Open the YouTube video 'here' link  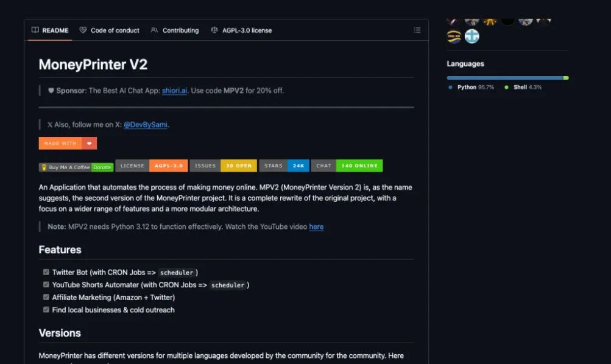coord(316,226)
